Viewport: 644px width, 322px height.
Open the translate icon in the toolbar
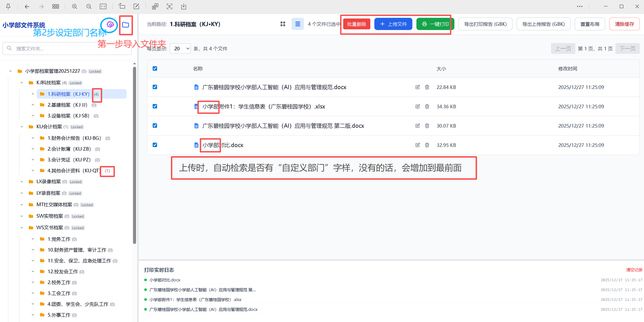tap(155, 6)
